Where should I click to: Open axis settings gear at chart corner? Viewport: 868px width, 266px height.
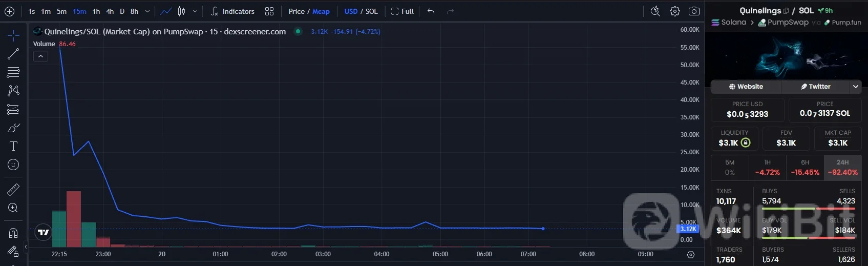point(691,255)
